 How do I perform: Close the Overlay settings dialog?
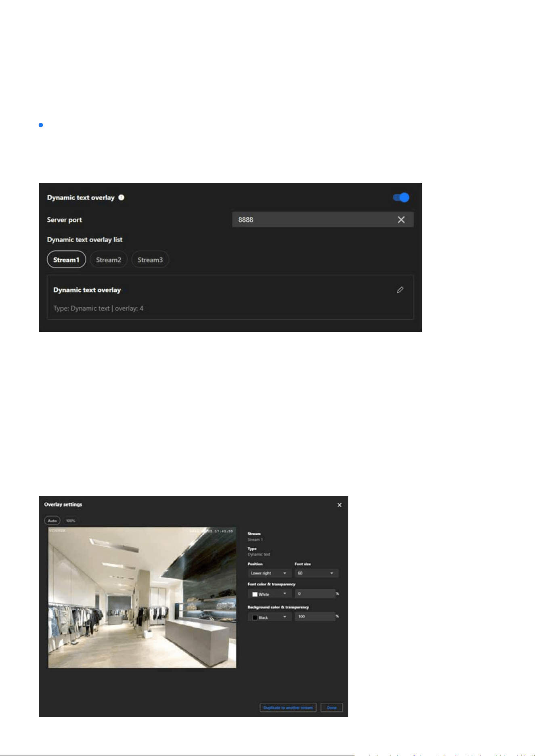[340, 505]
